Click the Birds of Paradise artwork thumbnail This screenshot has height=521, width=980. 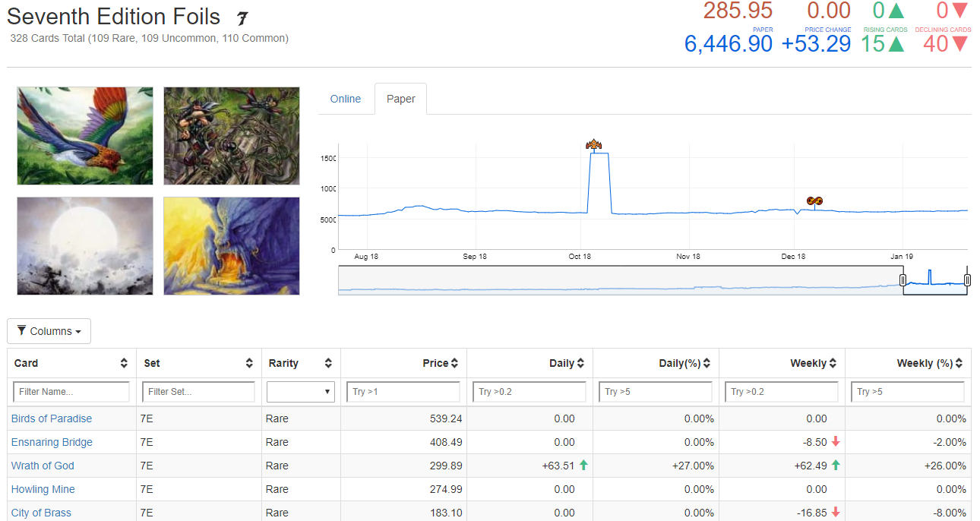tap(85, 136)
